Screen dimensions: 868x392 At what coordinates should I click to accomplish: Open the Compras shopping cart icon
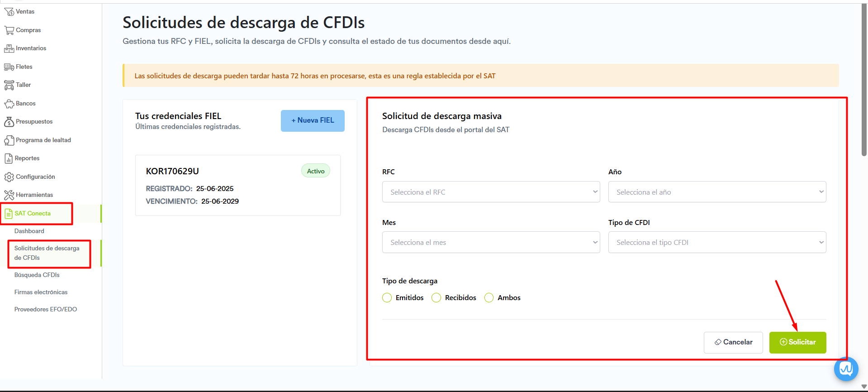tap(9, 30)
